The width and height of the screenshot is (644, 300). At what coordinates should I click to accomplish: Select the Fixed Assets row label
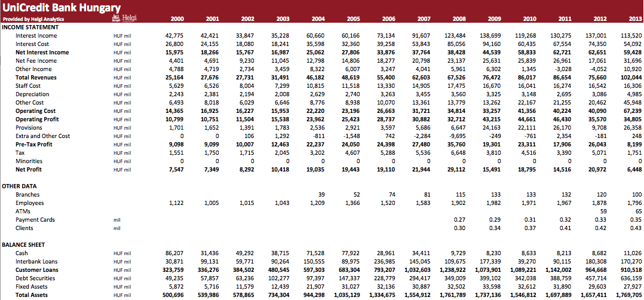pos(32,286)
